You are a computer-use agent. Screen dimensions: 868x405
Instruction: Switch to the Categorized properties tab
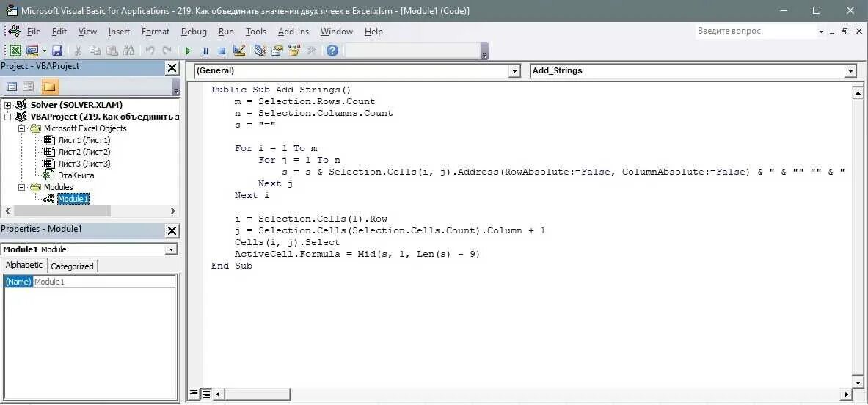[x=73, y=266]
